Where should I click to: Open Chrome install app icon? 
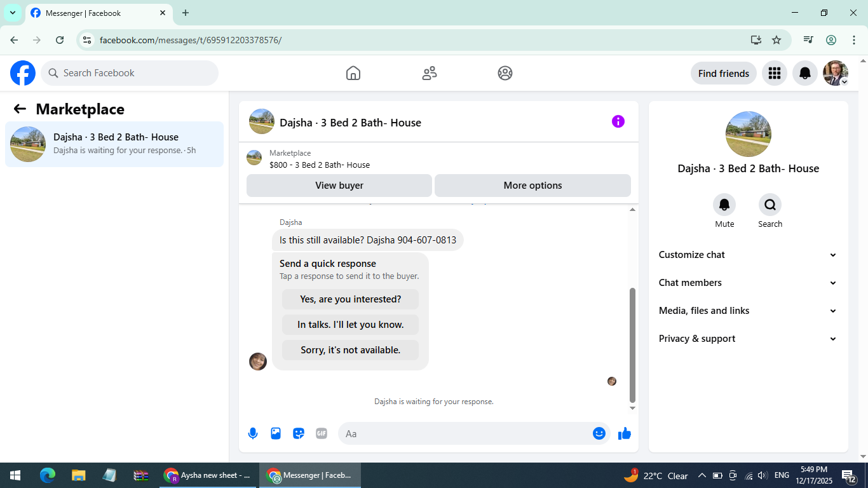[x=756, y=40]
